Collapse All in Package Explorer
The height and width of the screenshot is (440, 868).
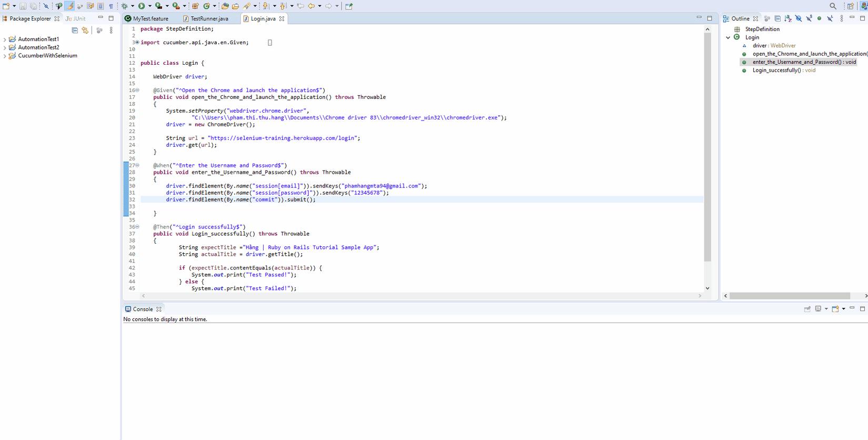click(75, 30)
